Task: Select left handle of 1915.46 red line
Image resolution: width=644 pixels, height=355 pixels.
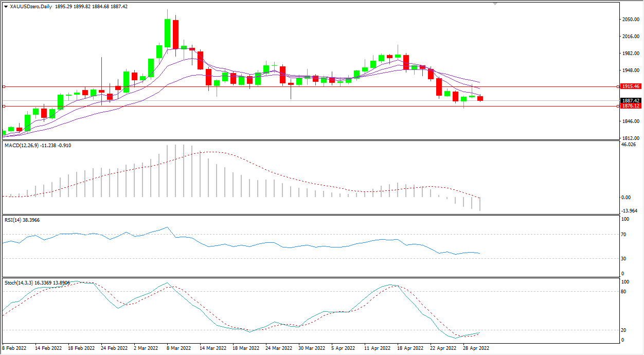Action: click(4, 86)
